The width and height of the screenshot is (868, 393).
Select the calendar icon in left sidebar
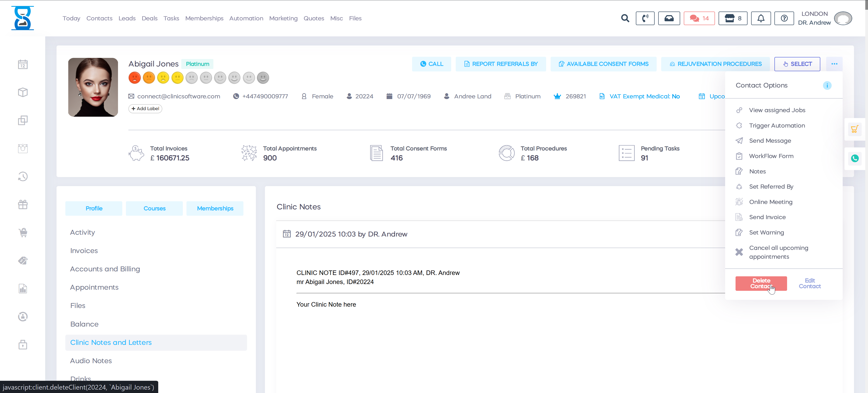coord(23,64)
